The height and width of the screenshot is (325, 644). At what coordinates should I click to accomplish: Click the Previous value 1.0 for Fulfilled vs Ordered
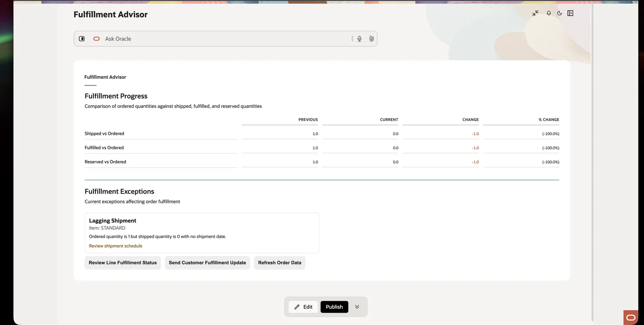point(315,148)
